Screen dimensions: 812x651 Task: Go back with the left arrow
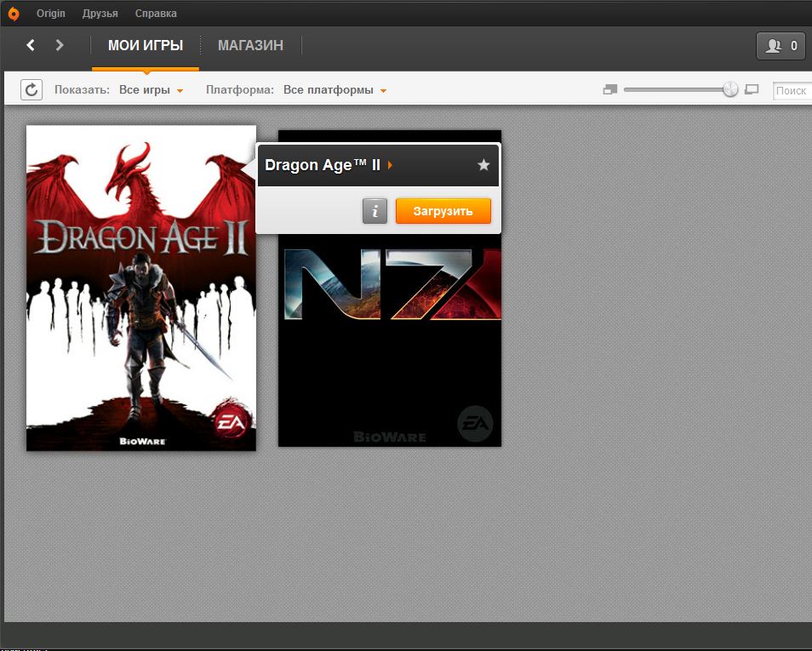tap(31, 45)
